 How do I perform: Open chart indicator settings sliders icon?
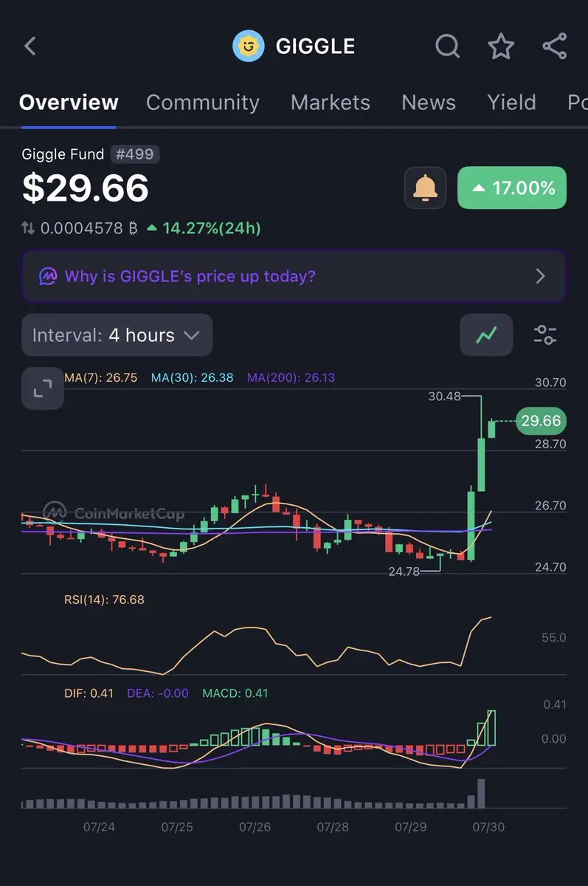pyautogui.click(x=545, y=335)
